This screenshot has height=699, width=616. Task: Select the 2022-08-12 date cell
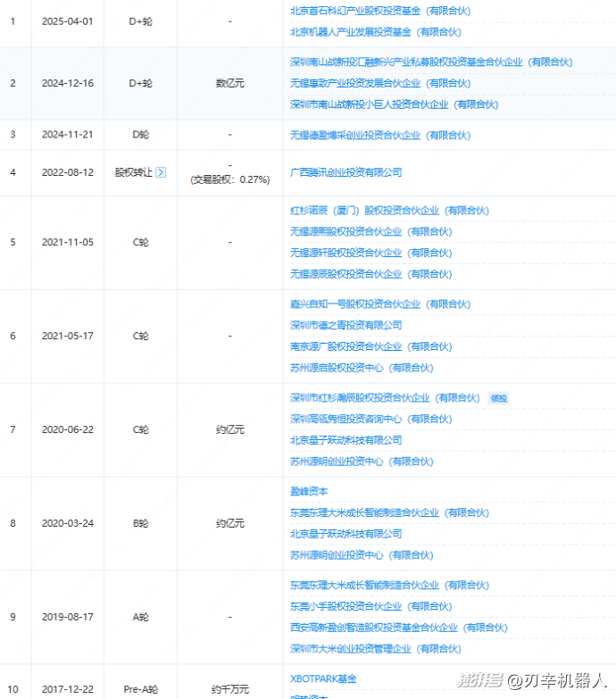[68, 172]
